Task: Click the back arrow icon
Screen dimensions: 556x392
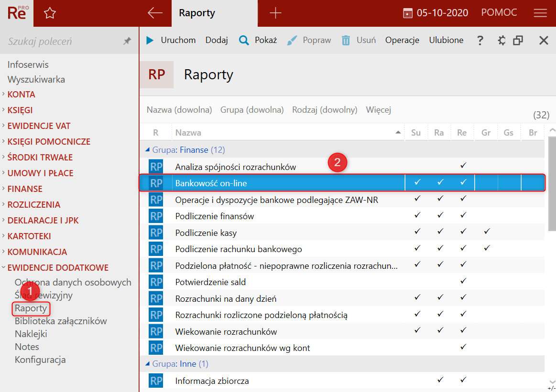Action: (155, 13)
